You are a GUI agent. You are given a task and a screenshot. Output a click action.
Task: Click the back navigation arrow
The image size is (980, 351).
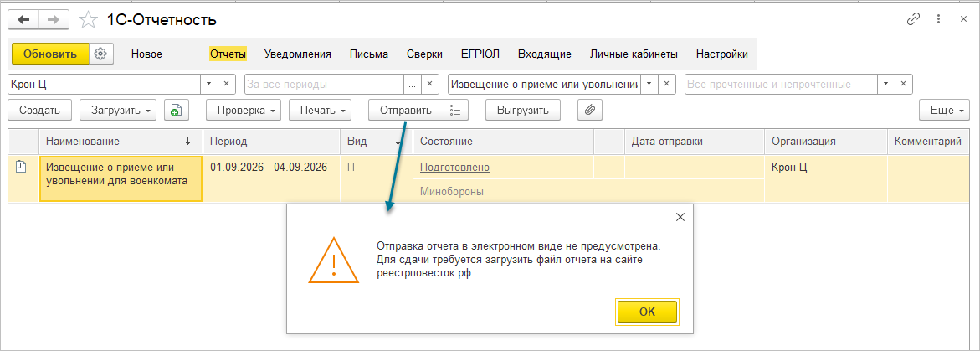pos(23,20)
